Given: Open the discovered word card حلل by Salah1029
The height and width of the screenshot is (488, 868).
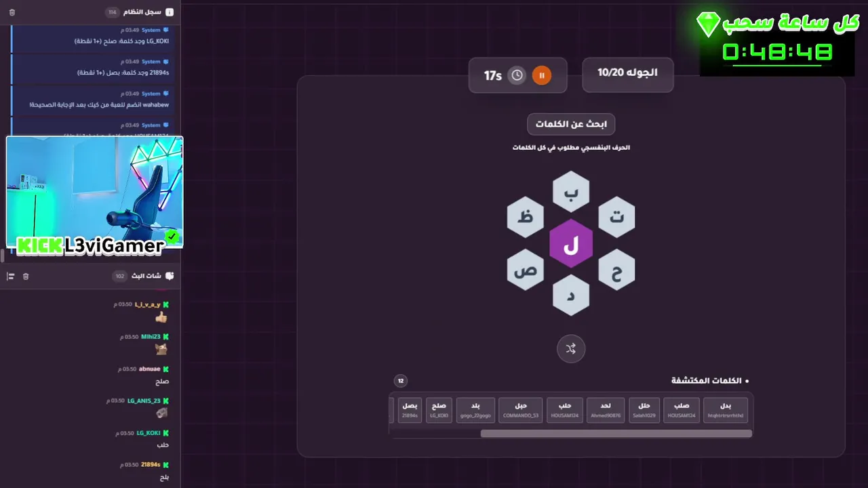Looking at the screenshot, I should pos(644,410).
